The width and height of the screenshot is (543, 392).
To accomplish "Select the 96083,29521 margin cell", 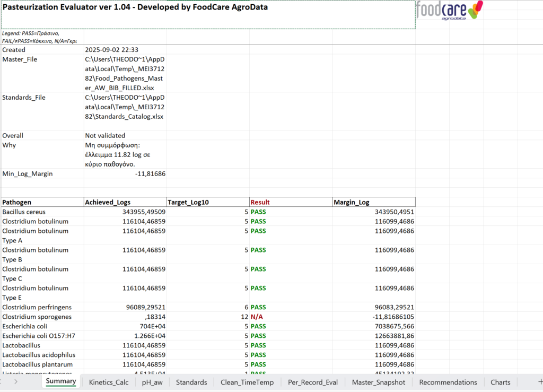I will [x=374, y=307].
